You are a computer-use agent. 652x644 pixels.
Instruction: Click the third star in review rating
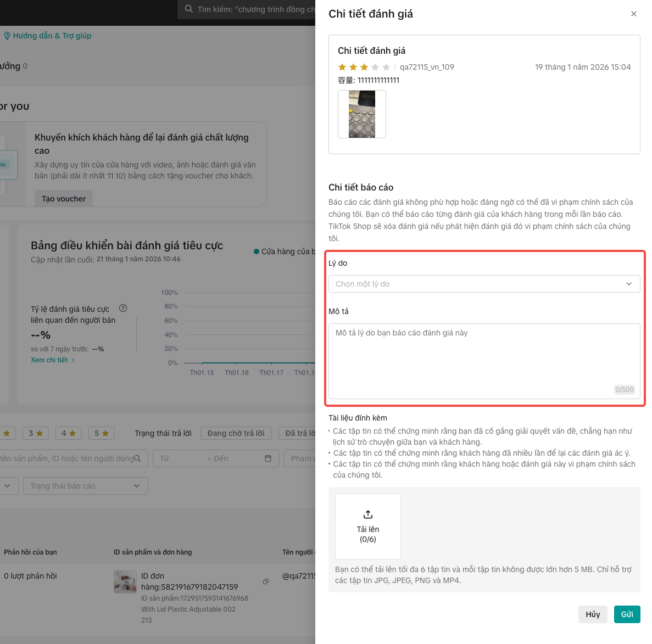click(x=364, y=67)
